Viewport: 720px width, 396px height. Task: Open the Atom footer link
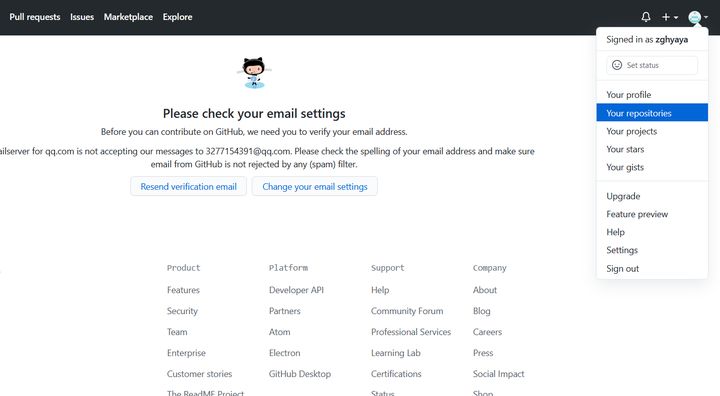tap(279, 332)
